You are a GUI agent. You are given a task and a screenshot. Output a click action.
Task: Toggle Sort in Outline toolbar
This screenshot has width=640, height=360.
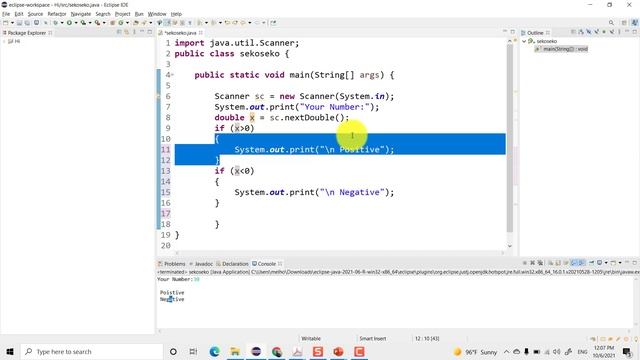(x=581, y=32)
